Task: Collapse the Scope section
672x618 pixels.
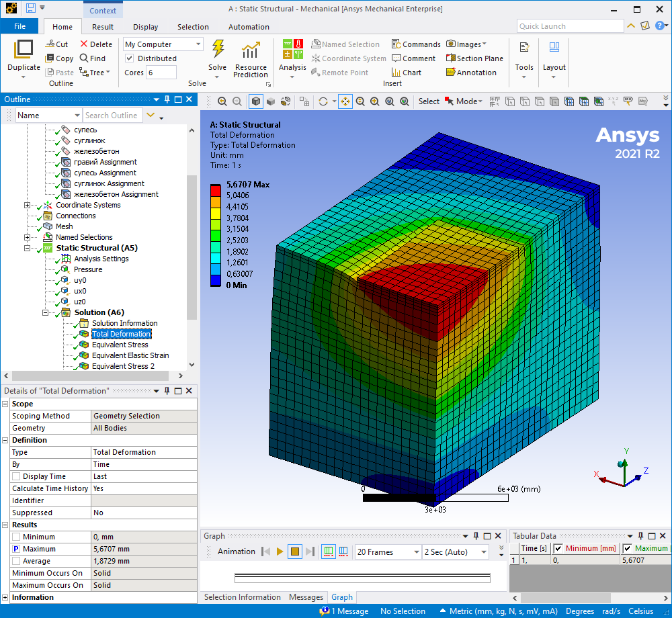Action: [x=5, y=404]
